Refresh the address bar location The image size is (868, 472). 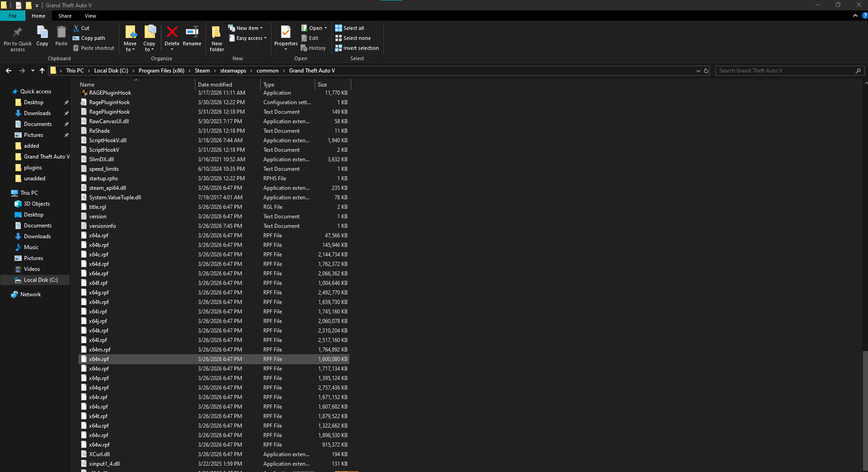tap(706, 71)
